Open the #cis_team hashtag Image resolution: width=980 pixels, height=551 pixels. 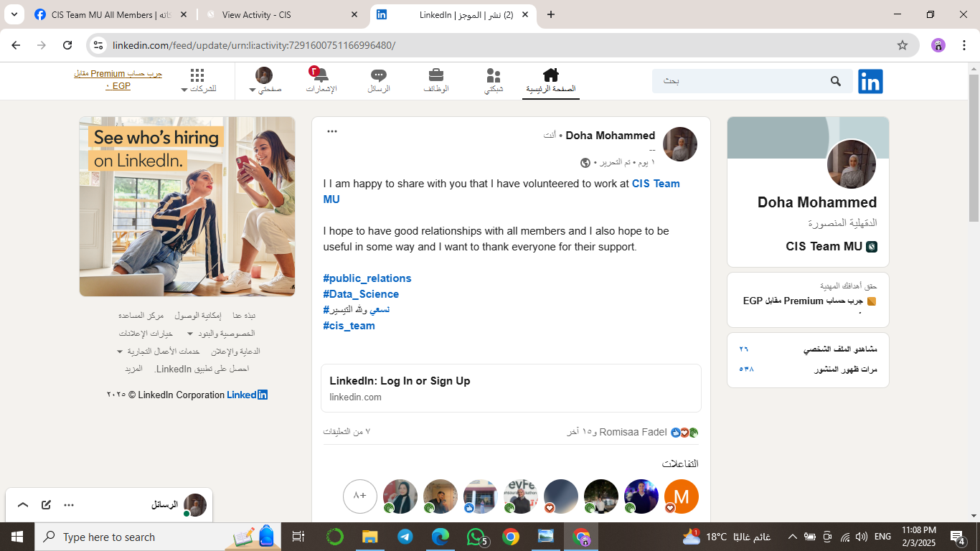coord(349,326)
